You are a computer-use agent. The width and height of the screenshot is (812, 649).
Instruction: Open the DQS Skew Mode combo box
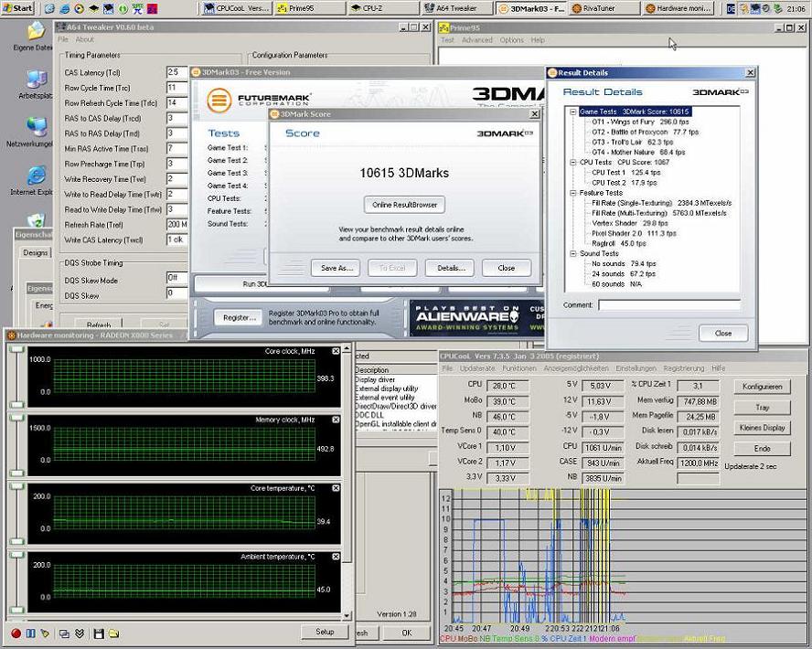click(x=177, y=278)
